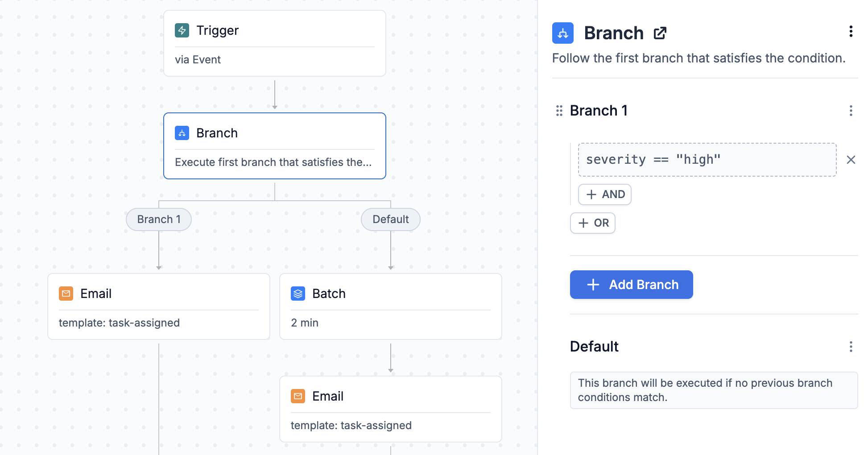Open the Default branch options menu
This screenshot has height=455, width=868.
[x=851, y=347]
